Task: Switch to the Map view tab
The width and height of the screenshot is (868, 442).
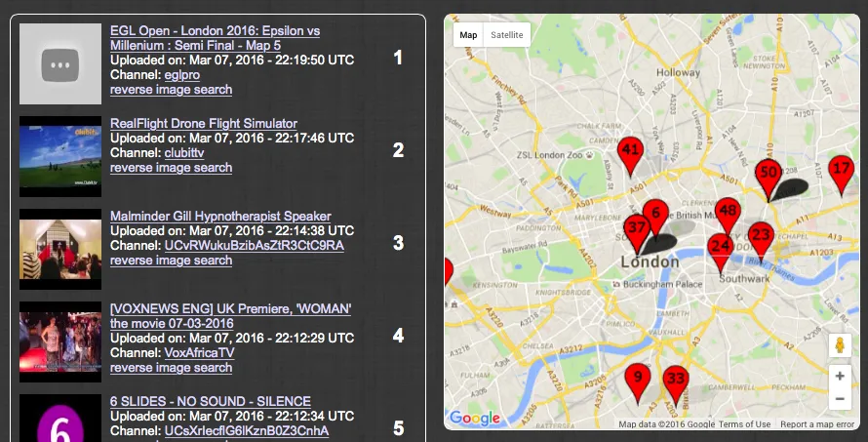Action: (468, 35)
